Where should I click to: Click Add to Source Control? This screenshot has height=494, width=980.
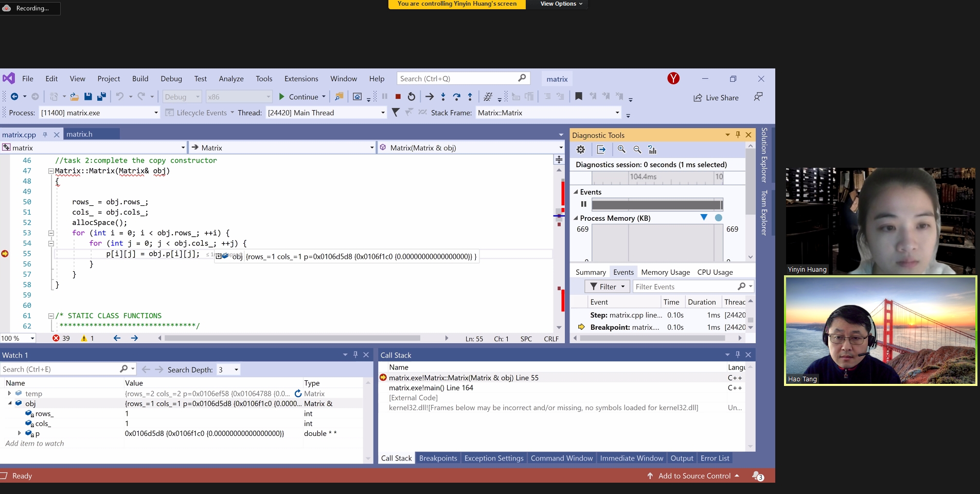[x=694, y=476]
